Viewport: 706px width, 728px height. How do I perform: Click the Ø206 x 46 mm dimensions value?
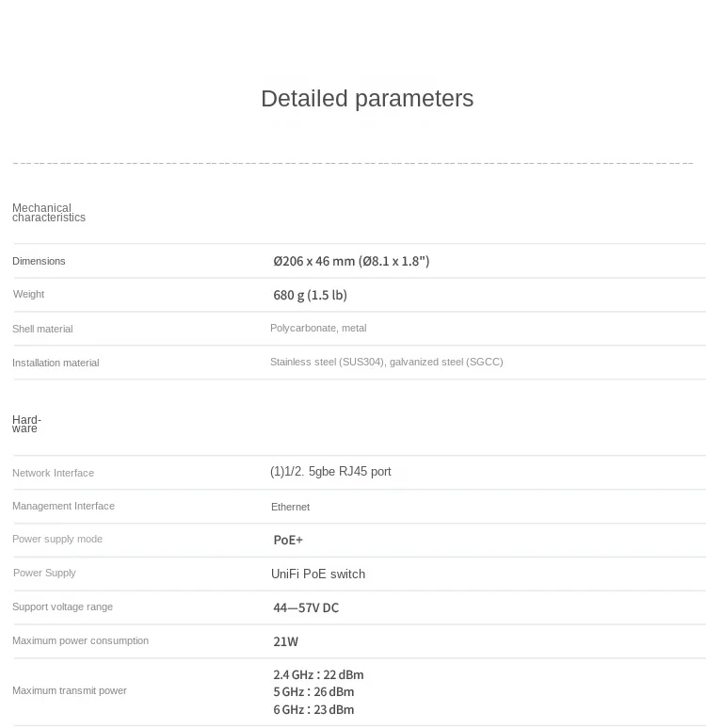[351, 261]
